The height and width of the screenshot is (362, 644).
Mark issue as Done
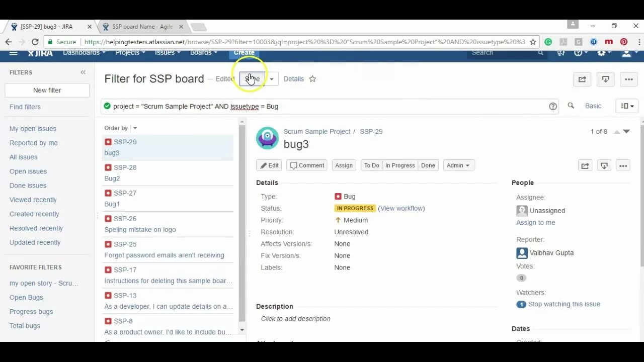click(428, 165)
